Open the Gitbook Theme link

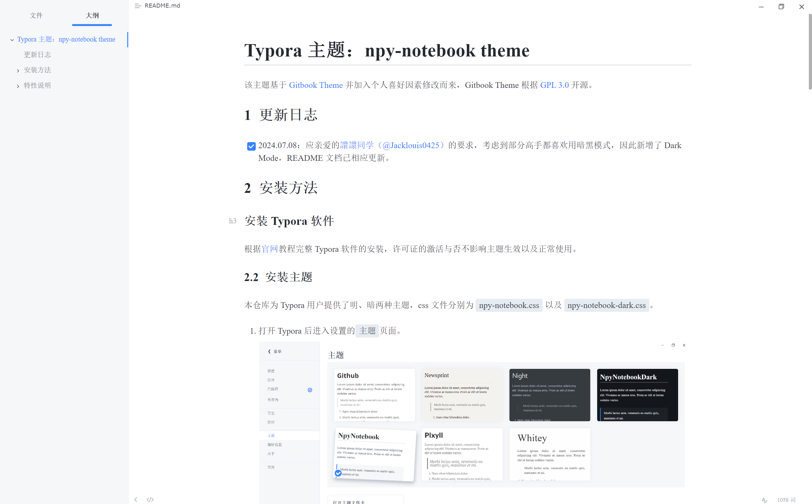315,85
